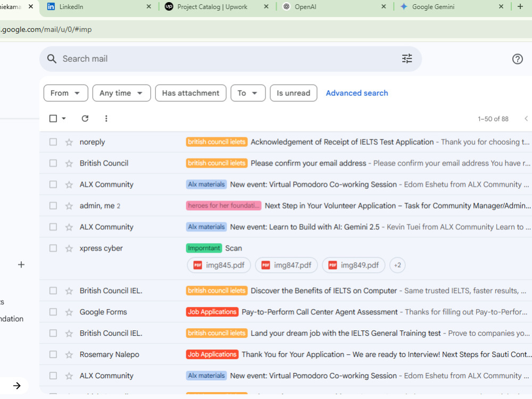This screenshot has height=399, width=532.
Task: Check the Please confirm your email address row
Action: (53, 163)
